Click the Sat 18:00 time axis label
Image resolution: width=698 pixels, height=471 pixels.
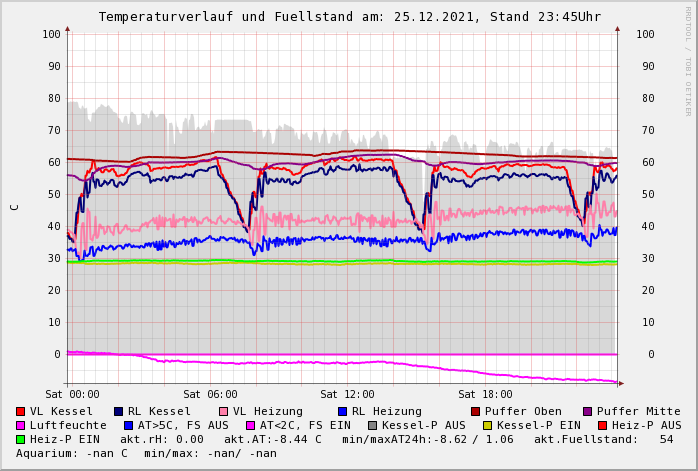pos(485,394)
